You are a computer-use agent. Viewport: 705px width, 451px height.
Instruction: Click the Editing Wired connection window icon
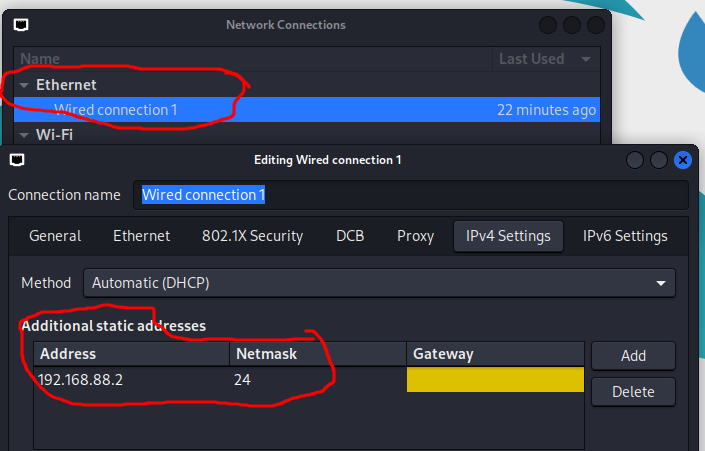17,160
